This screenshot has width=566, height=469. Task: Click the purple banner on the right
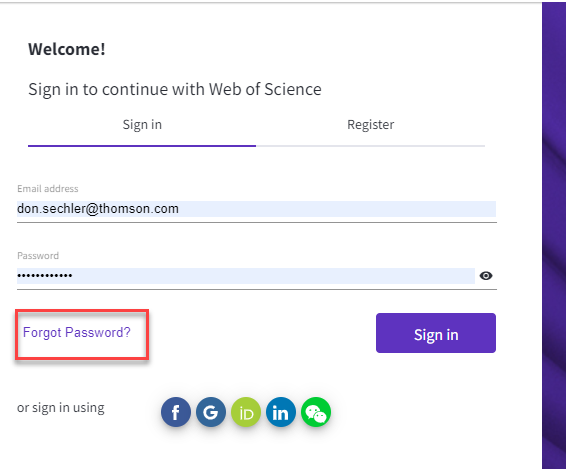554,235
